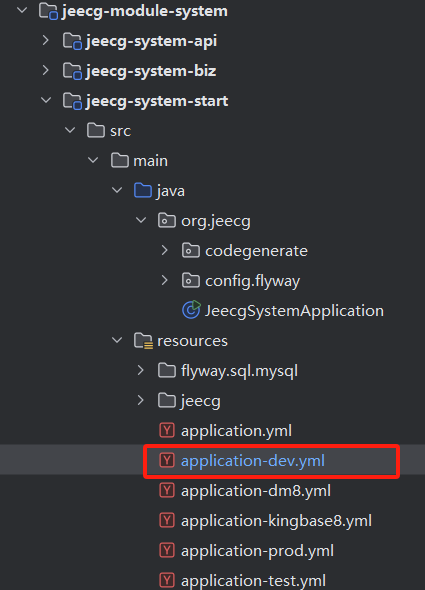
Task: Click the org.jeecg package icon
Action: (x=167, y=220)
